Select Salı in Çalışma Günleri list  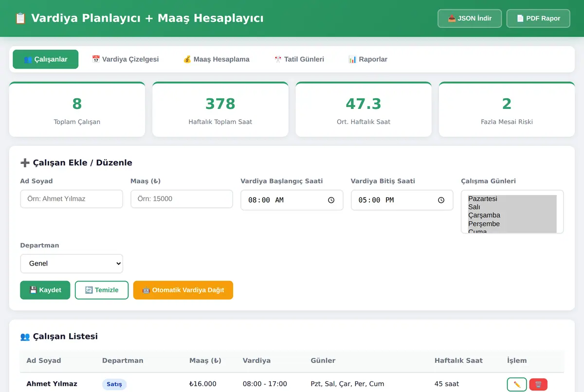click(512, 207)
